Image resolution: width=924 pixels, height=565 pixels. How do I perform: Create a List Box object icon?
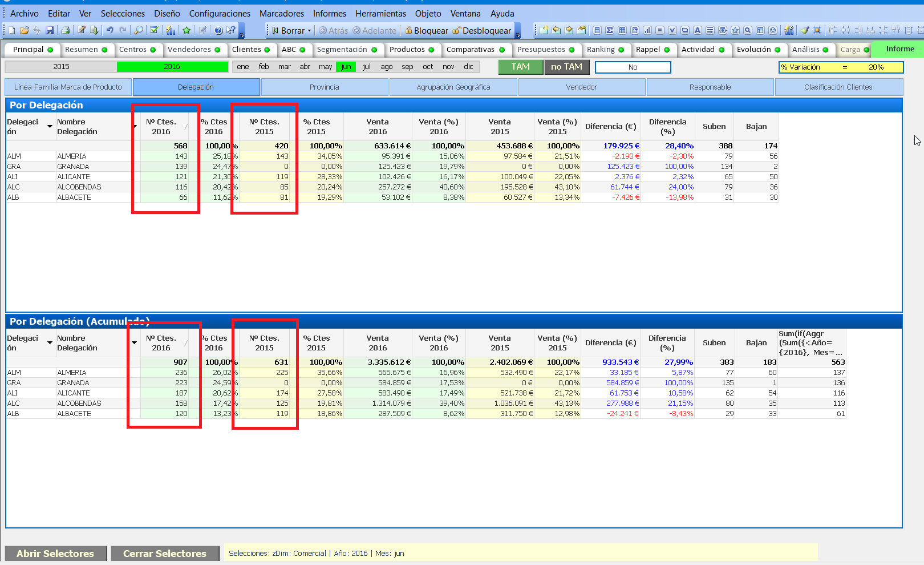(597, 30)
